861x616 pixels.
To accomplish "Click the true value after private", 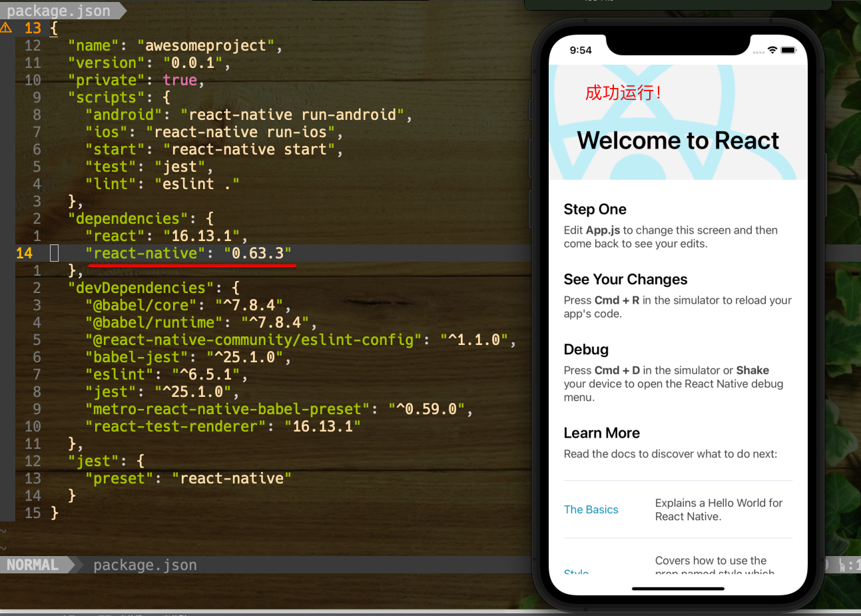I will tap(180, 80).
